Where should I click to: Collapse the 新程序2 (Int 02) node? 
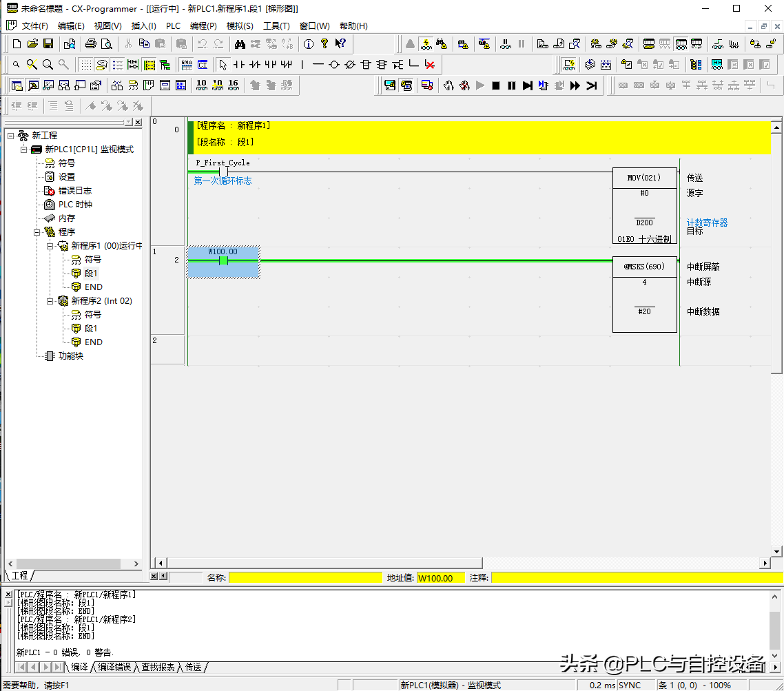(x=50, y=301)
